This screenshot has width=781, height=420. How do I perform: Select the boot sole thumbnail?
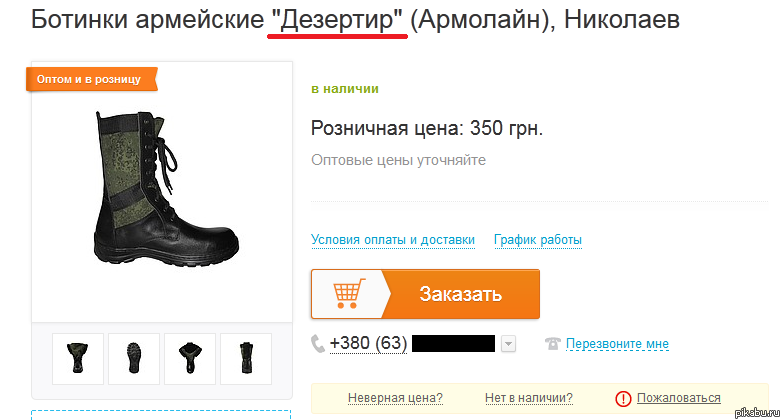point(134,359)
